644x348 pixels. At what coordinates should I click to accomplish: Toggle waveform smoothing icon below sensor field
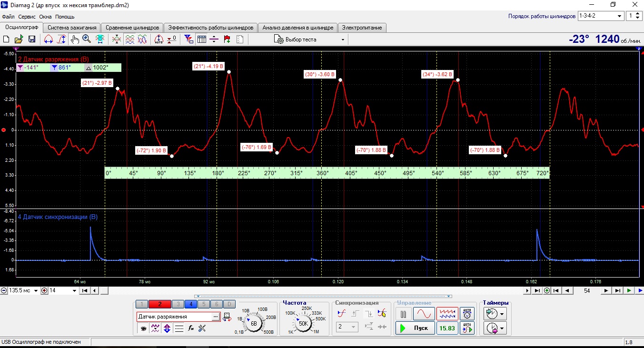point(155,328)
